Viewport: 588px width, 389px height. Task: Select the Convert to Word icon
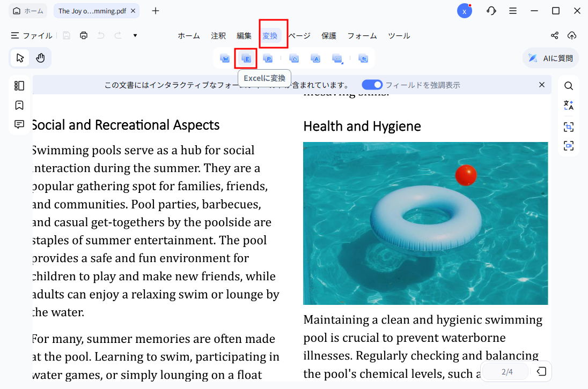click(225, 58)
